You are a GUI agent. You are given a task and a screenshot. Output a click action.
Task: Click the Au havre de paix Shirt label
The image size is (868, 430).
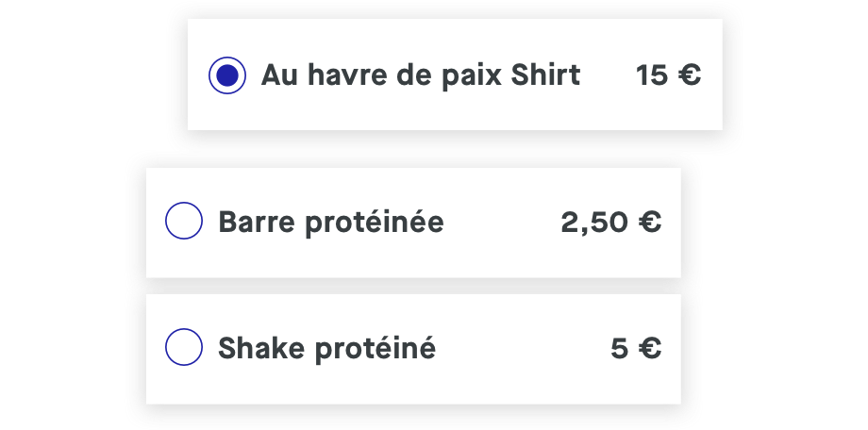(x=420, y=75)
